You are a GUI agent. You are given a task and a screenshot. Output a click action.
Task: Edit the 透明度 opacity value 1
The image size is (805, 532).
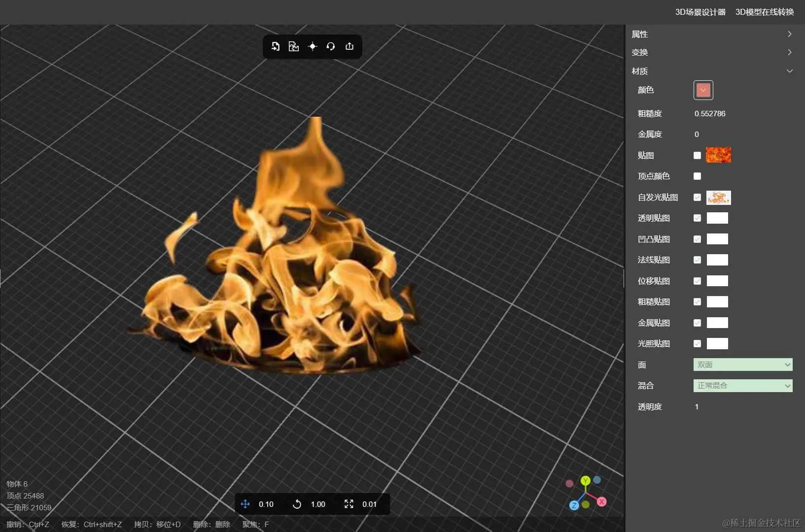click(697, 406)
